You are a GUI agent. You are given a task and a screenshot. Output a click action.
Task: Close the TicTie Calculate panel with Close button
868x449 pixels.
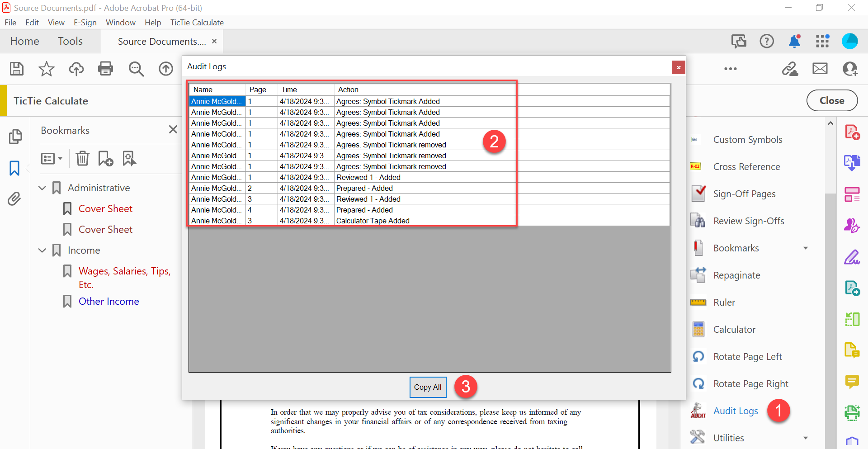click(832, 100)
